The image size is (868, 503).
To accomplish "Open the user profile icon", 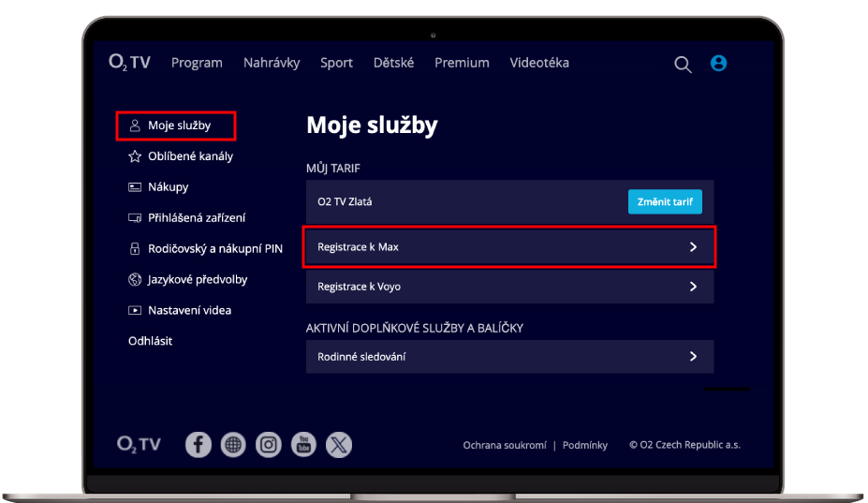I will point(718,64).
